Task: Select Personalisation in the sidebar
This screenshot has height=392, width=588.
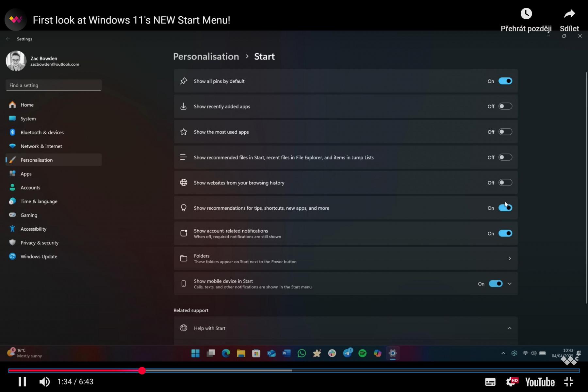Action: pyautogui.click(x=54, y=160)
